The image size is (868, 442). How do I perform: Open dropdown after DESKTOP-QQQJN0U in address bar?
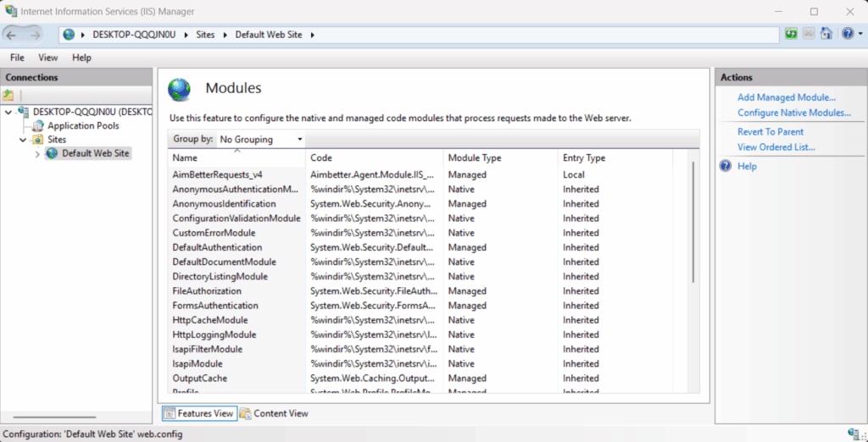point(186,35)
